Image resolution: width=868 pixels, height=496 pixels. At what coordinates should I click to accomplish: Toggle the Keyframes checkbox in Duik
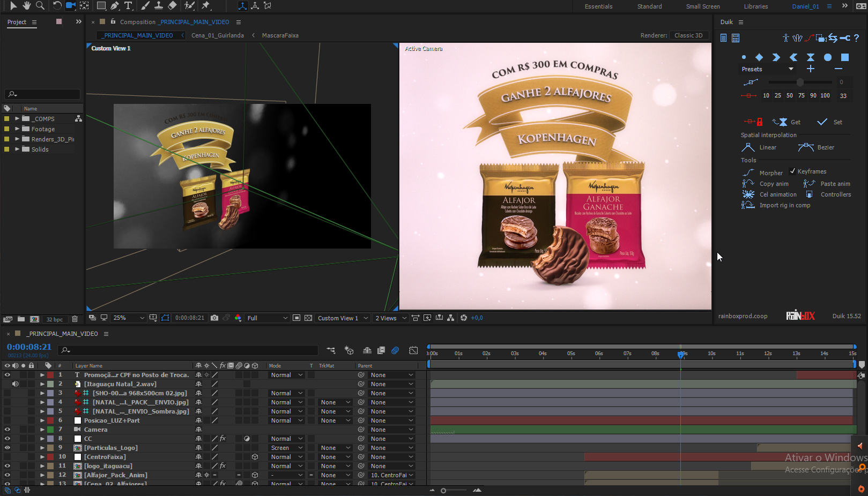click(x=793, y=171)
